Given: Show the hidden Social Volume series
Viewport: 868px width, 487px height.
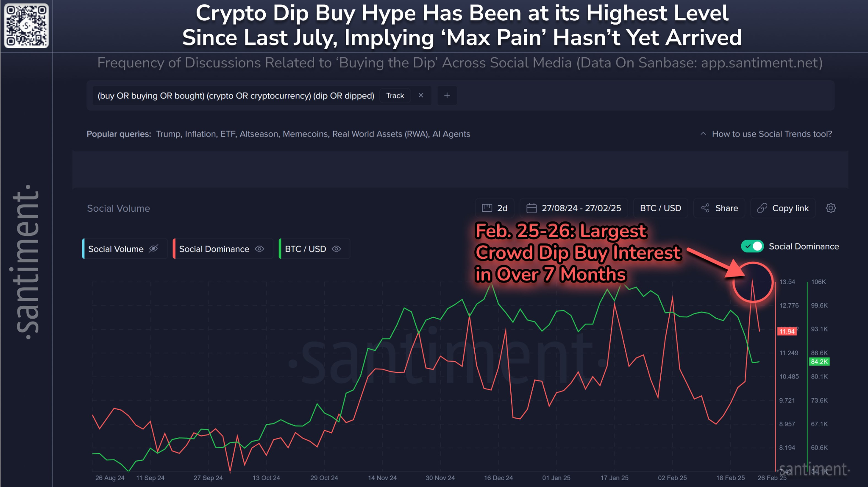Looking at the screenshot, I should click(x=153, y=249).
